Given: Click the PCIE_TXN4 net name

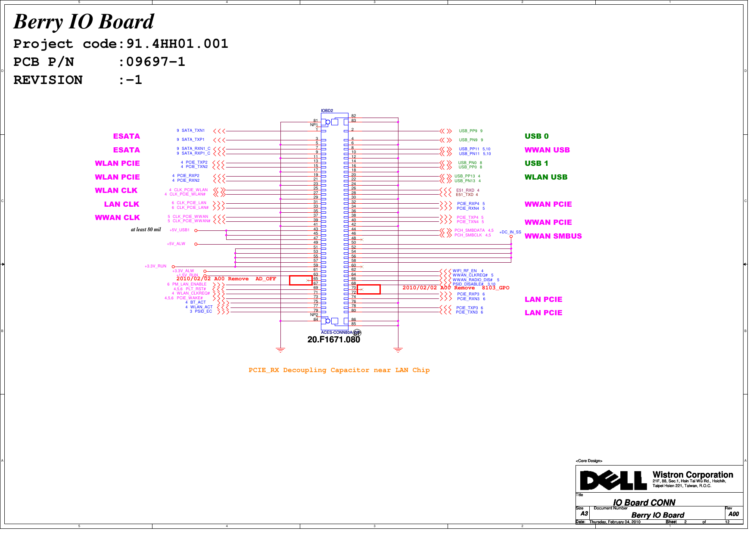Looking at the screenshot, I should (468, 222).
